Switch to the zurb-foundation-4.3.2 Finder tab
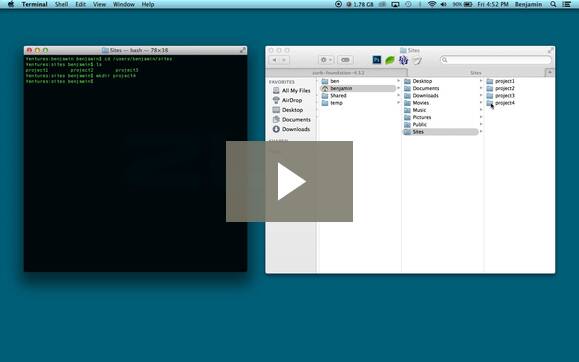 point(337,73)
